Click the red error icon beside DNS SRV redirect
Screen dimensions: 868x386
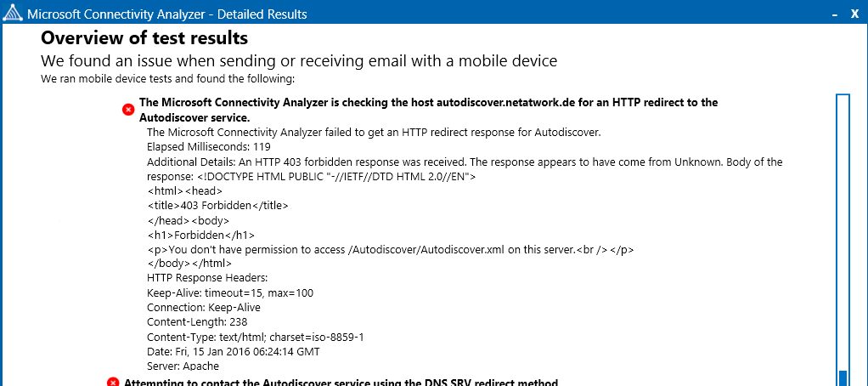[x=113, y=382]
